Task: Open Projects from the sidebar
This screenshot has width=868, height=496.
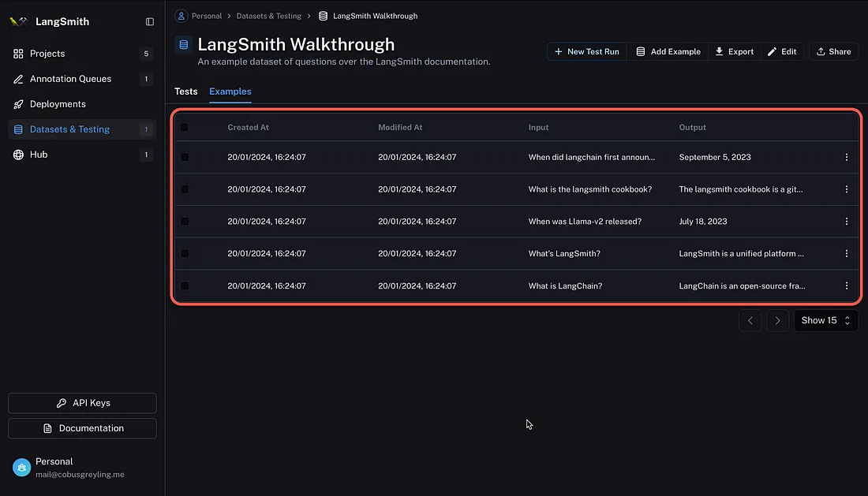Action: [82, 54]
